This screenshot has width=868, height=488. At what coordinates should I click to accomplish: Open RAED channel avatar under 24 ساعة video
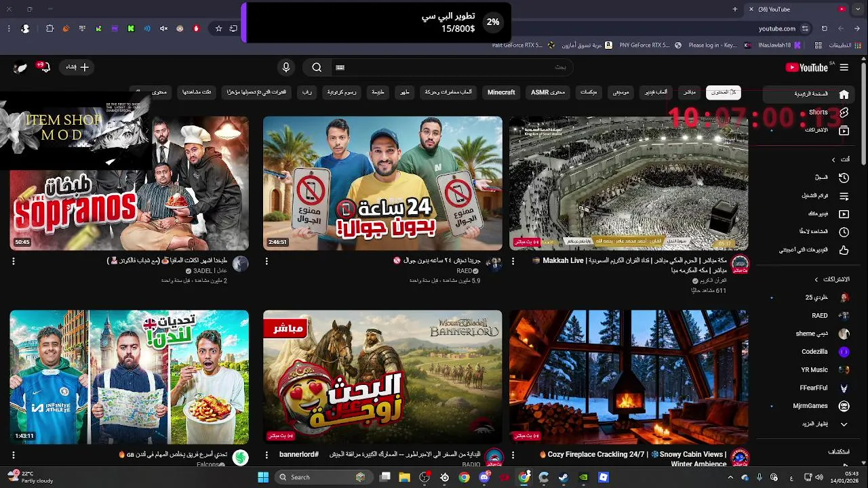494,264
